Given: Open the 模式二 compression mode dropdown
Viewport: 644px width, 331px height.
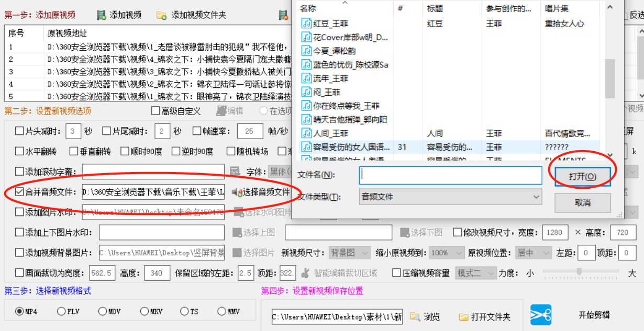Looking at the screenshot, I should pyautogui.click(x=475, y=273).
